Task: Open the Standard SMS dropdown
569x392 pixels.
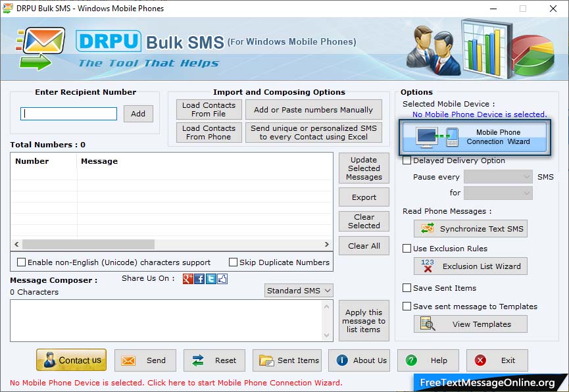Action: [x=299, y=290]
